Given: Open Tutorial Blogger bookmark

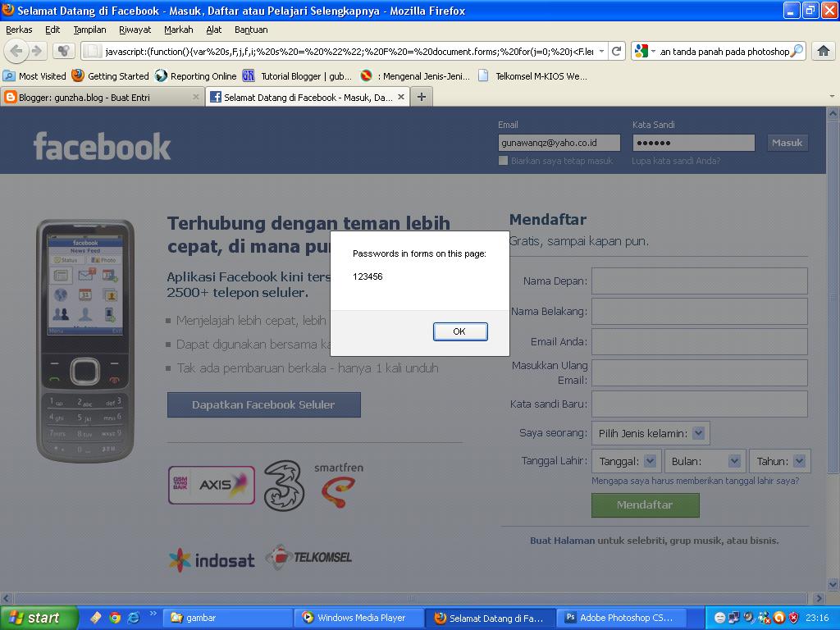Looking at the screenshot, I should click(297, 76).
